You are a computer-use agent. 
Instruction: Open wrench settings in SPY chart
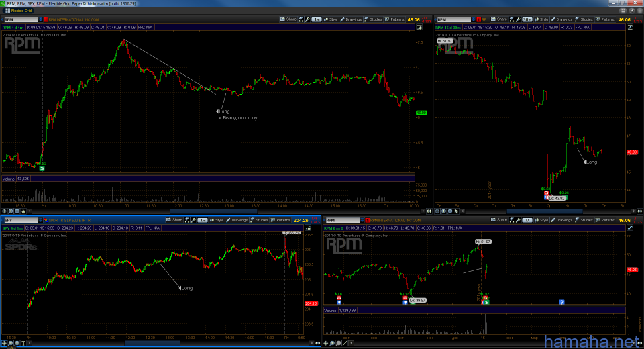[x=193, y=220]
